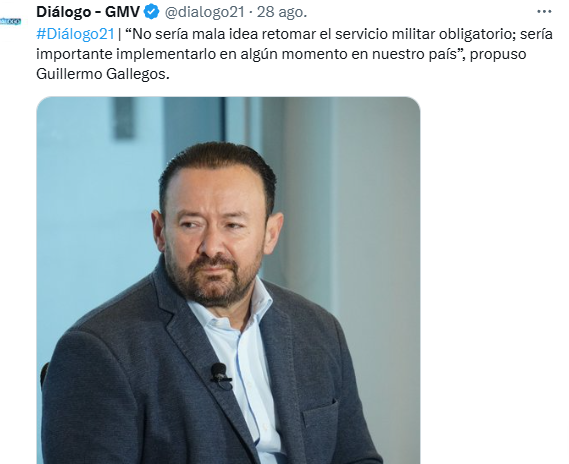Screen dimensions: 569x464
Task: Click the Diálogo - GMV display name
Action: 88,12
